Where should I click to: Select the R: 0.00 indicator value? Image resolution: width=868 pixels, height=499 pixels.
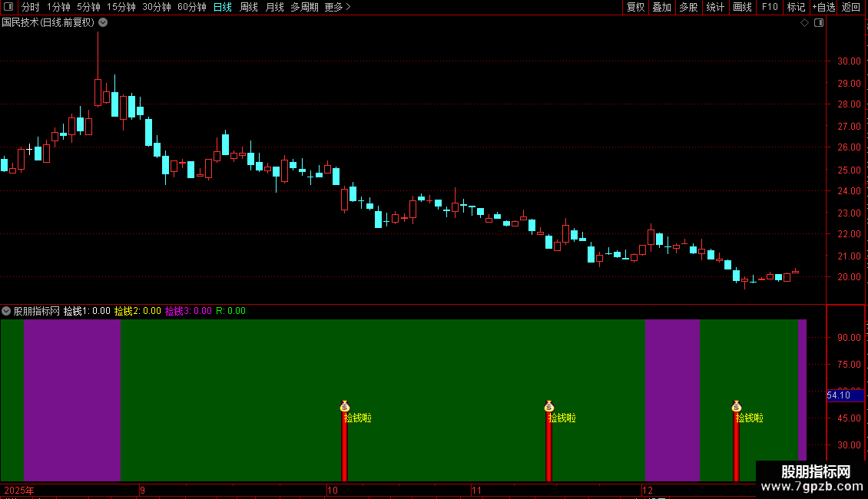pos(231,311)
